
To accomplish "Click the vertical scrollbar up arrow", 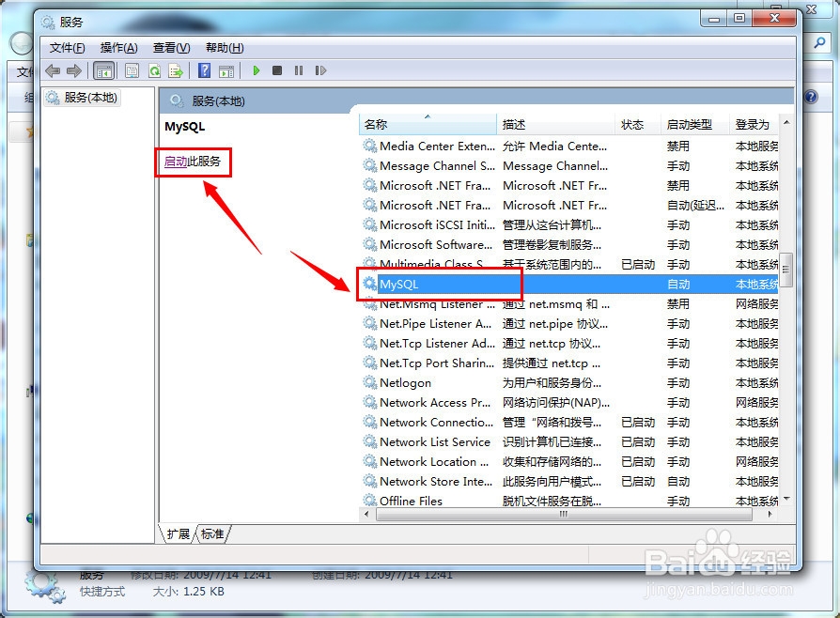I will [786, 123].
